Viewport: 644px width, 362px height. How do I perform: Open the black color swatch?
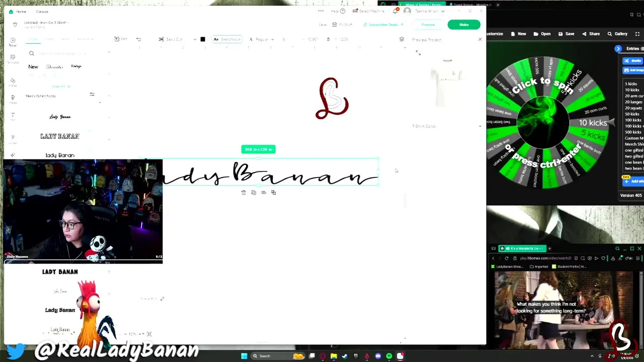pyautogui.click(x=203, y=39)
